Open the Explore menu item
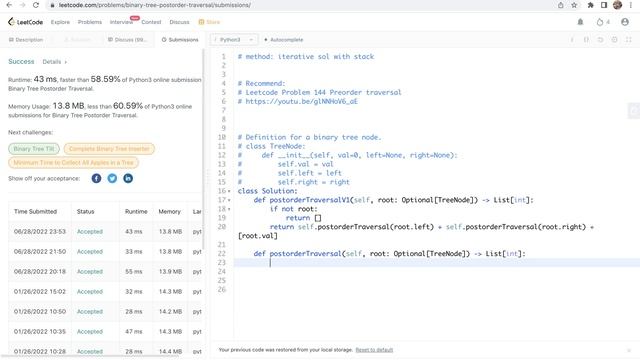Screen dimensions: 640x360 pos(60,22)
